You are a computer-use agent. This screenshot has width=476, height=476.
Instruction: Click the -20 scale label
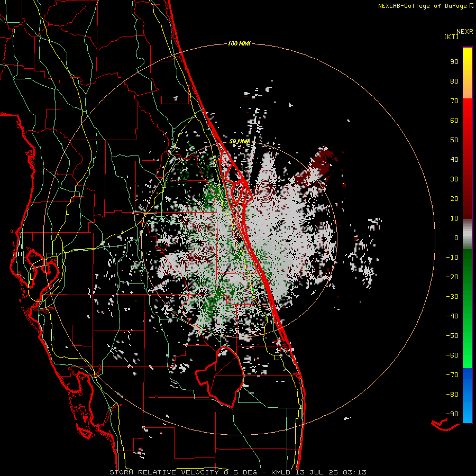coord(452,277)
